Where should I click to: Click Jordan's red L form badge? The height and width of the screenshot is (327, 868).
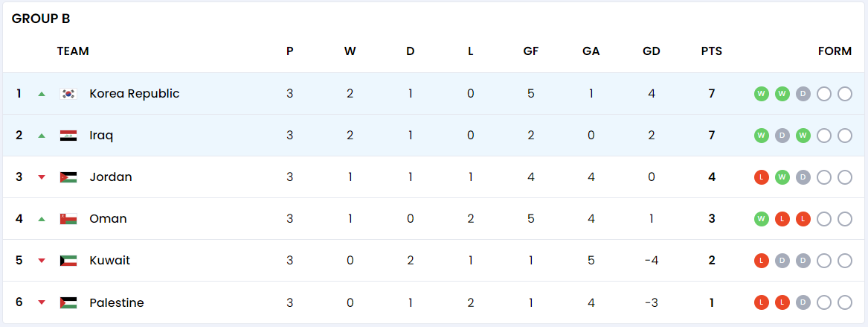[762, 177]
